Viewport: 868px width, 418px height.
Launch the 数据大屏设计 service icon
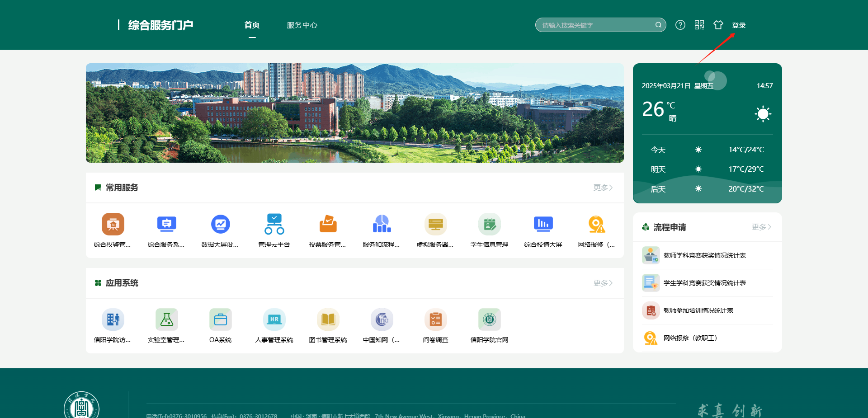pos(220,224)
